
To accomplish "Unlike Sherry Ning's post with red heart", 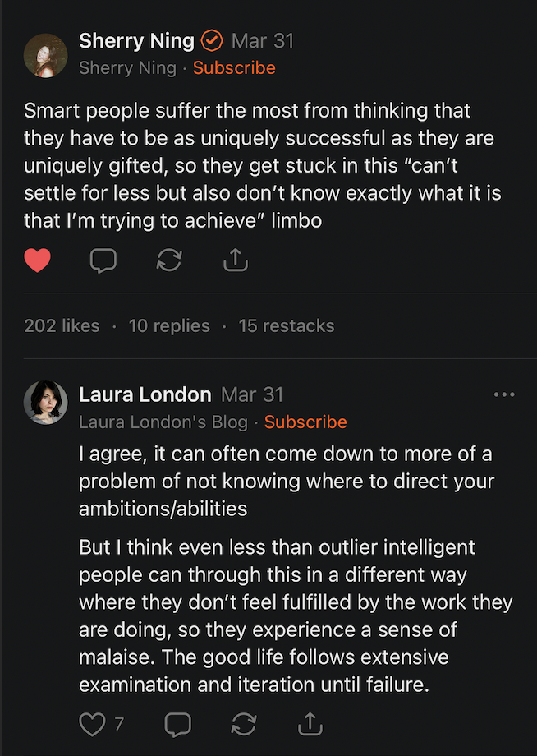I will click(x=37, y=261).
